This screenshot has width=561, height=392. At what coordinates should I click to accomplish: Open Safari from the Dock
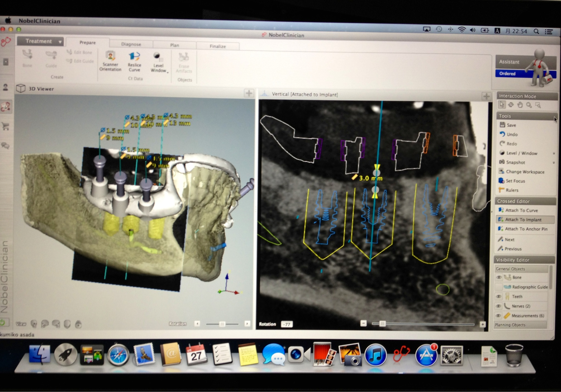pyautogui.click(x=118, y=355)
